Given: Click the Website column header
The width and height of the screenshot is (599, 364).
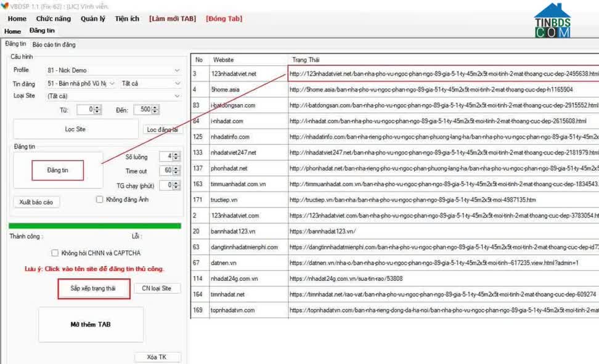Looking at the screenshot, I should tap(249, 60).
